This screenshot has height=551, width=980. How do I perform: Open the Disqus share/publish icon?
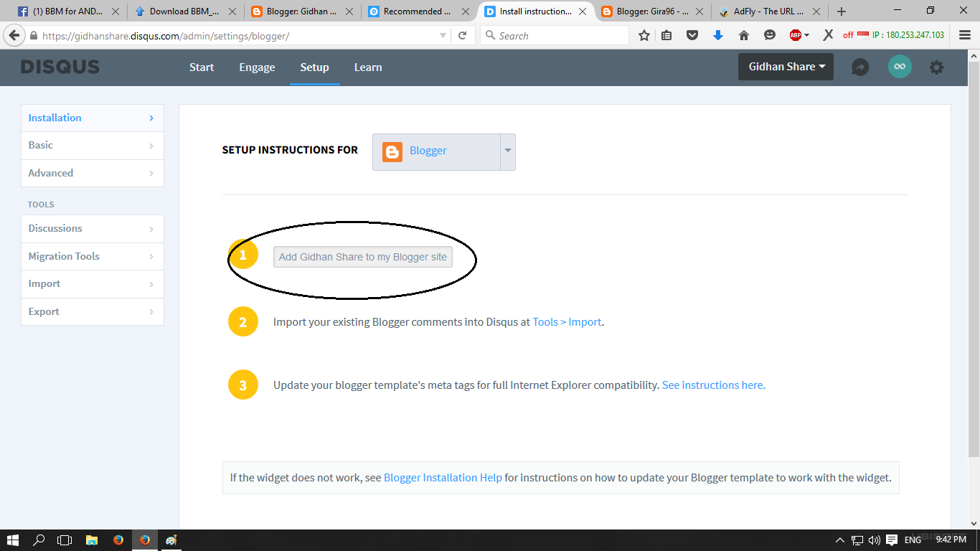click(x=860, y=67)
